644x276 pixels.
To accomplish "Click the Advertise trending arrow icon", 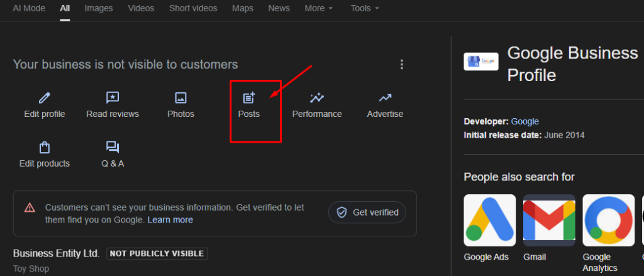I will (385, 98).
